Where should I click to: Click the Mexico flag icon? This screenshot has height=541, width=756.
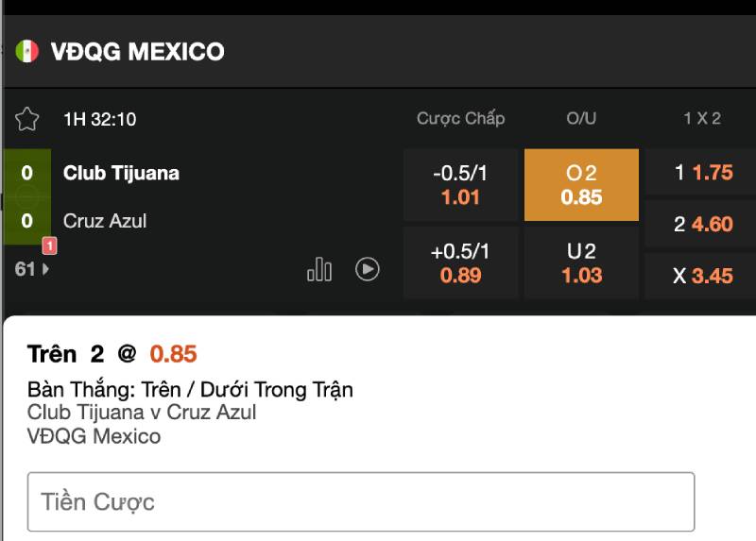click(27, 51)
